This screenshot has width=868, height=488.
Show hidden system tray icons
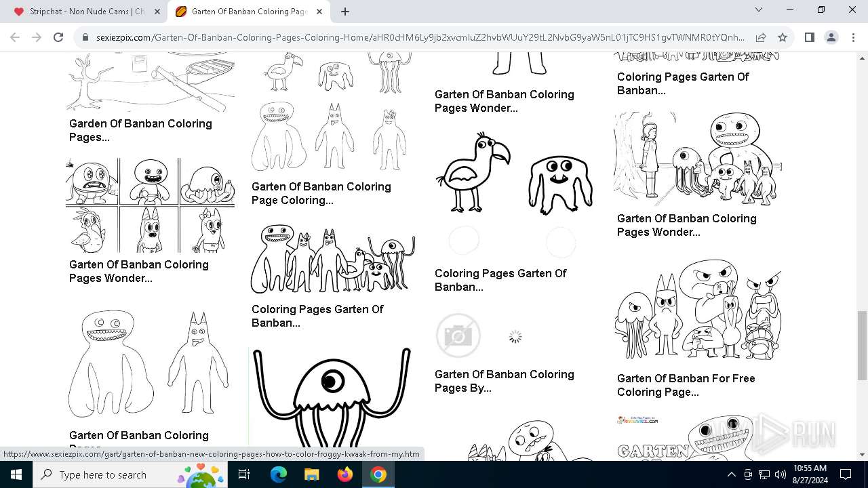coord(731,474)
